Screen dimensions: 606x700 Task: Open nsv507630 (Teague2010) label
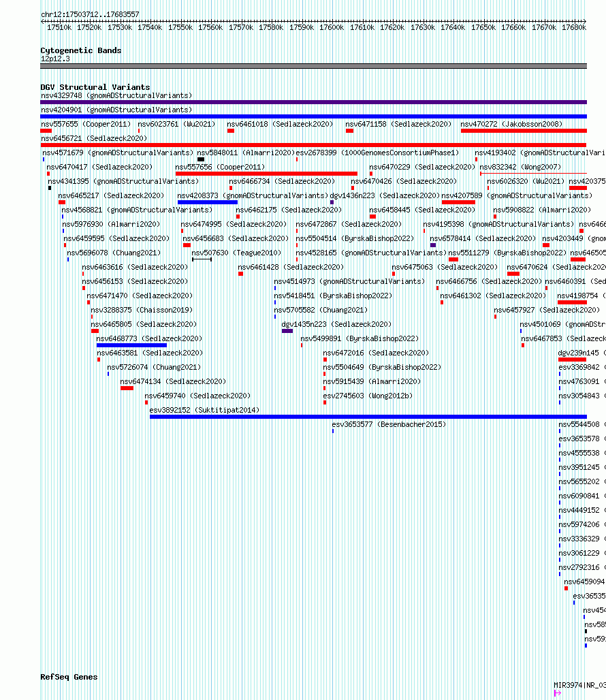pyautogui.click(x=236, y=253)
